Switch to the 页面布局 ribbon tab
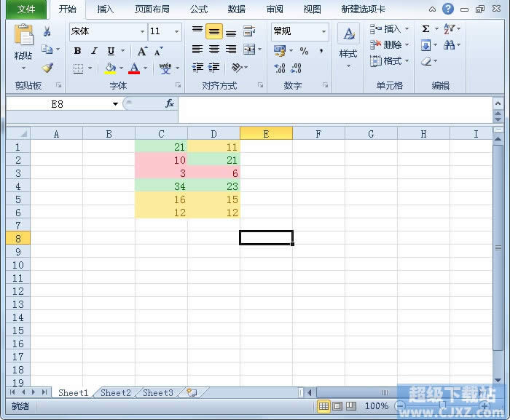The image size is (510, 420). [152, 9]
